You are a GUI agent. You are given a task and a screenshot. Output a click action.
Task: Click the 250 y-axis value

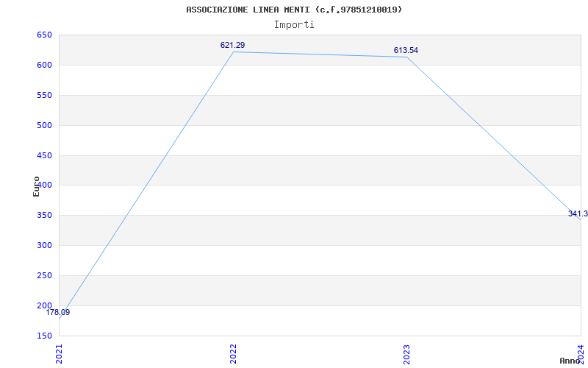pos(44,275)
